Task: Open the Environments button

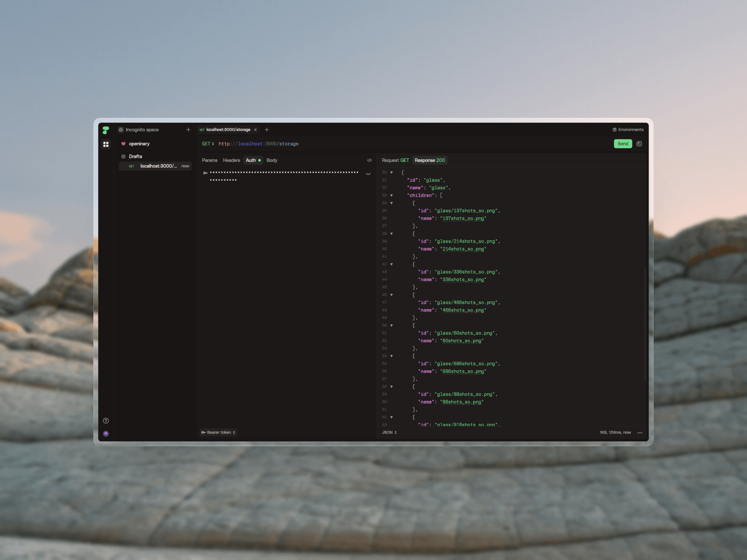Action: pyautogui.click(x=628, y=130)
